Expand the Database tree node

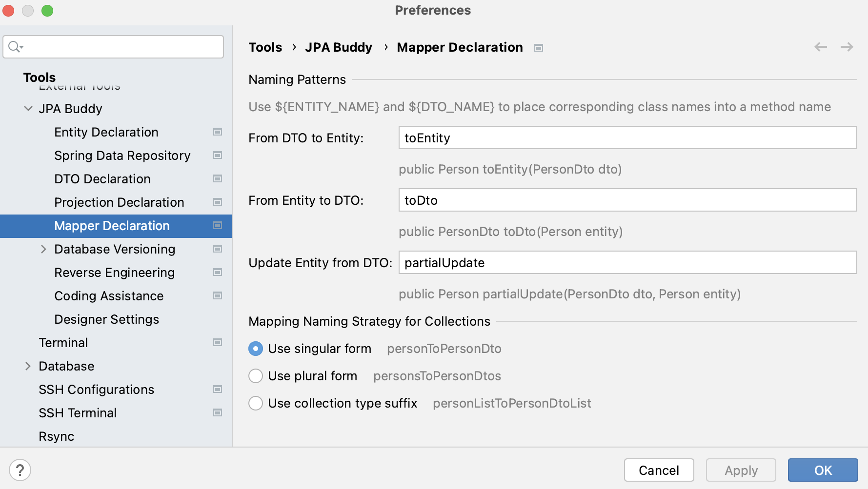point(28,366)
